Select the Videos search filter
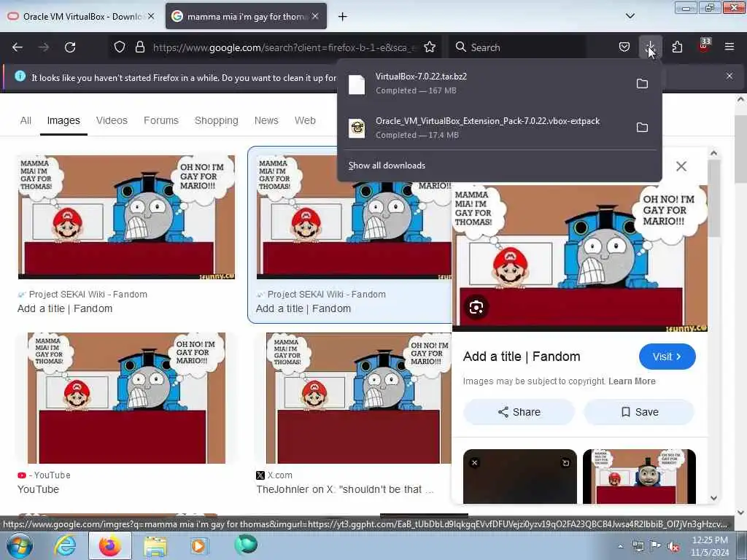 112,120
